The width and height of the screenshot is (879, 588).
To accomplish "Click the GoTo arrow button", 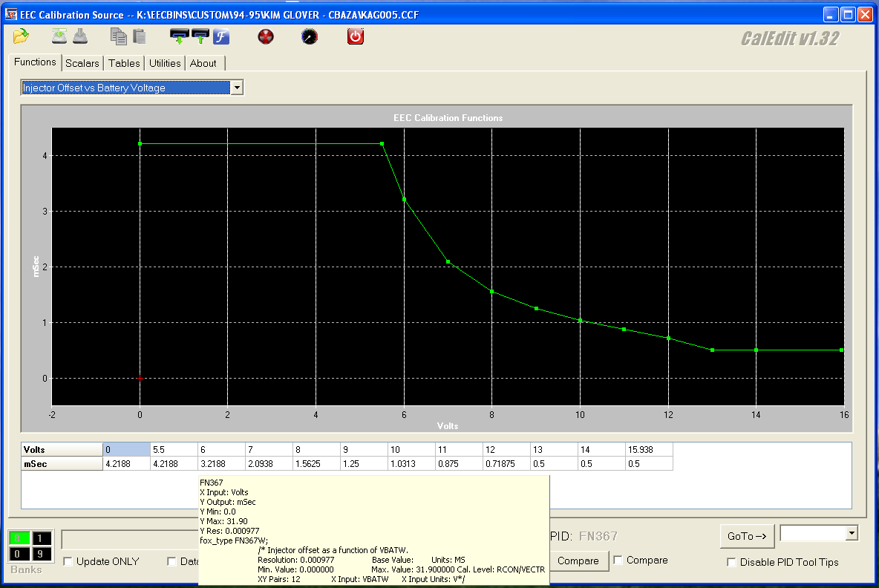I will pos(747,536).
